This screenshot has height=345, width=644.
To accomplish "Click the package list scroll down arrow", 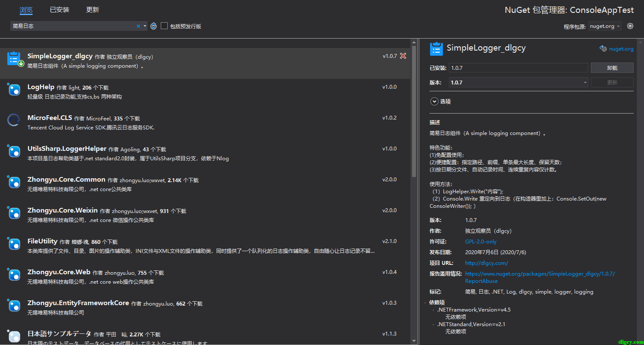I will pos(414,341).
